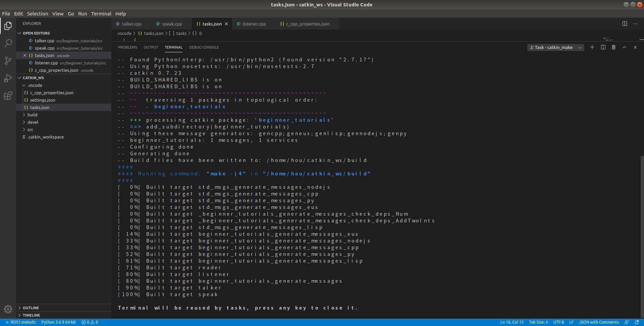Close the terminal panel

point(635,47)
